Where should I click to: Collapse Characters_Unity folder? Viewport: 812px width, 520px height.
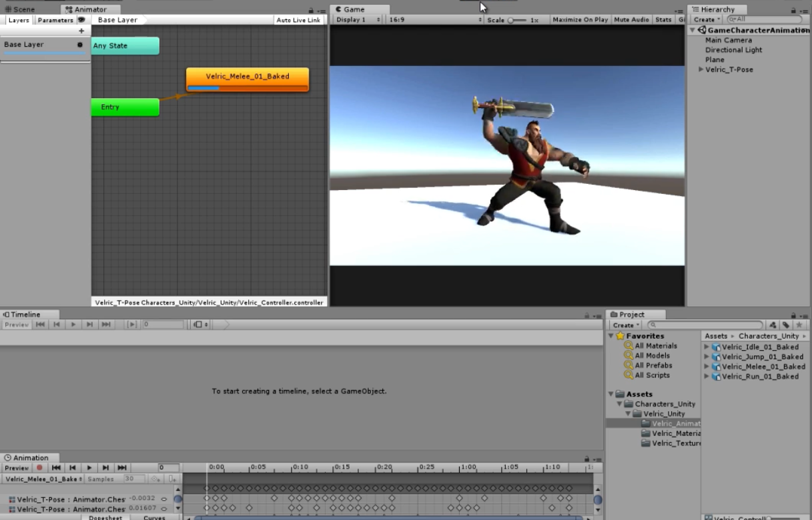tap(620, 404)
